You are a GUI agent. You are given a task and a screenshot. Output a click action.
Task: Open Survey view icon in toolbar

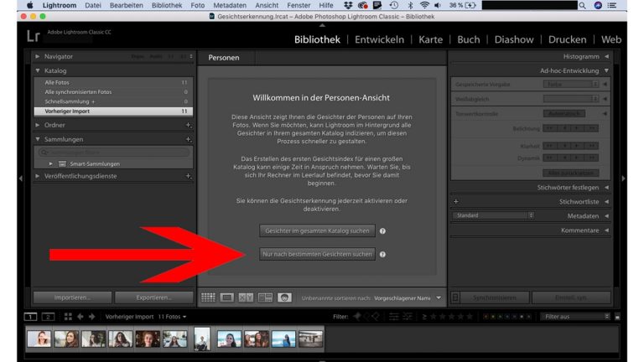(x=265, y=297)
